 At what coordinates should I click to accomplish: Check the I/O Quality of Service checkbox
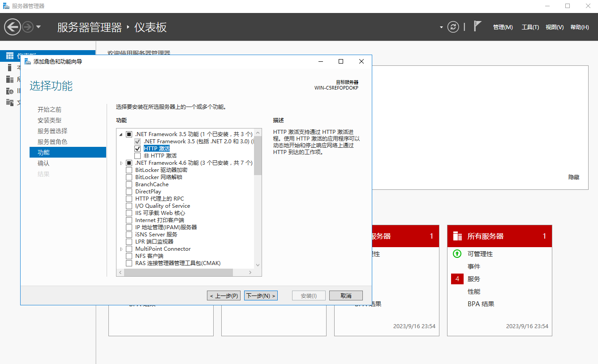coord(129,206)
